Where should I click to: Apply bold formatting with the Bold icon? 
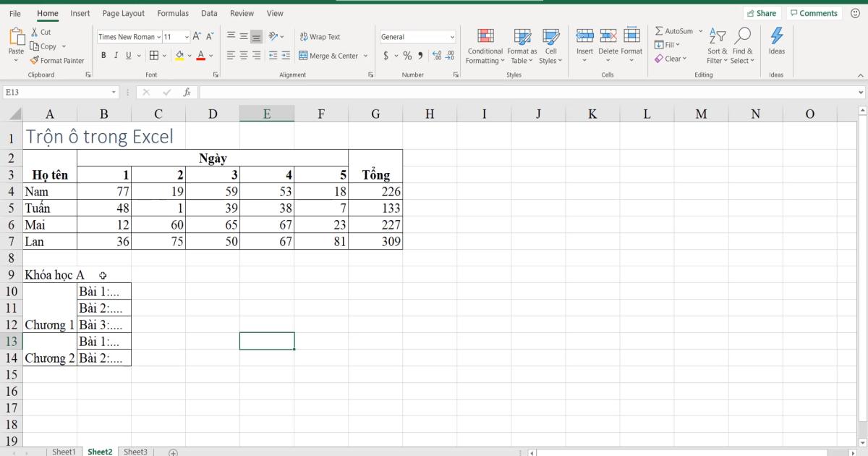pos(102,55)
